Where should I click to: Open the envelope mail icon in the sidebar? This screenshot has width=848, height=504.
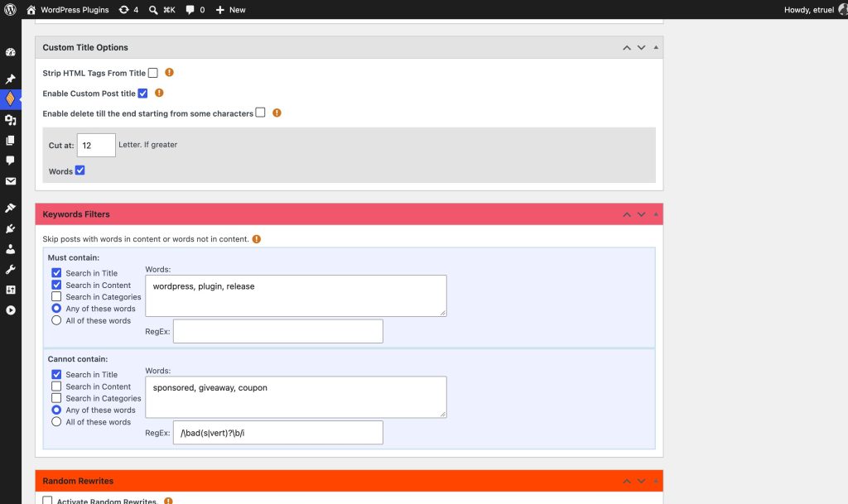10,181
